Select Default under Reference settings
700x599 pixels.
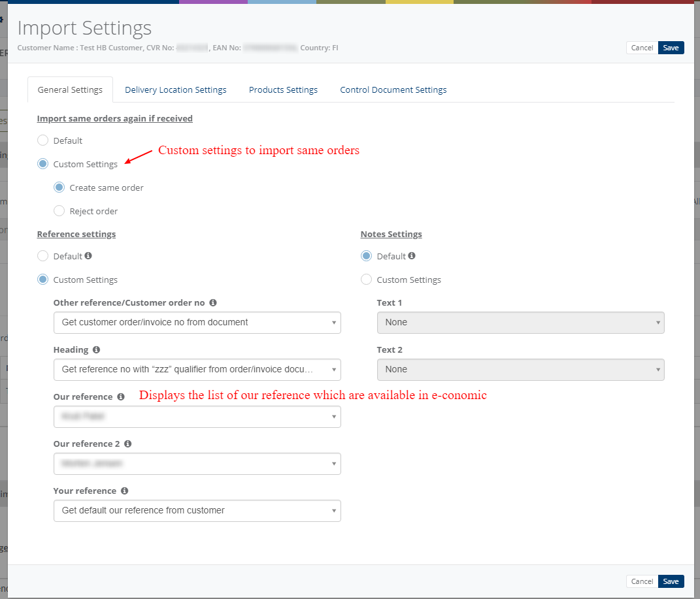pos(43,256)
